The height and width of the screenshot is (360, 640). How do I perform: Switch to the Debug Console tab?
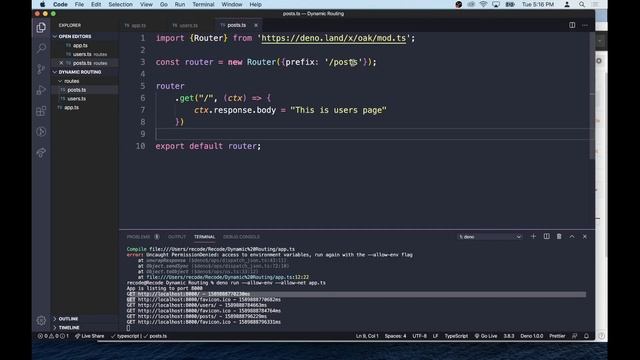point(241,237)
